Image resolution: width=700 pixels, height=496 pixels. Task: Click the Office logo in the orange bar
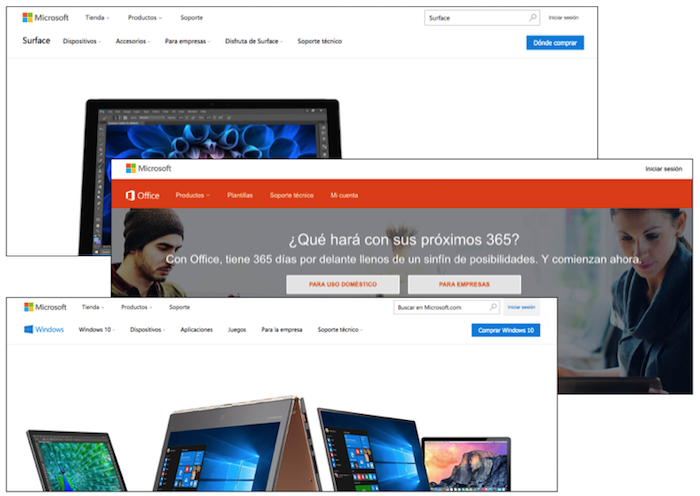tap(143, 195)
